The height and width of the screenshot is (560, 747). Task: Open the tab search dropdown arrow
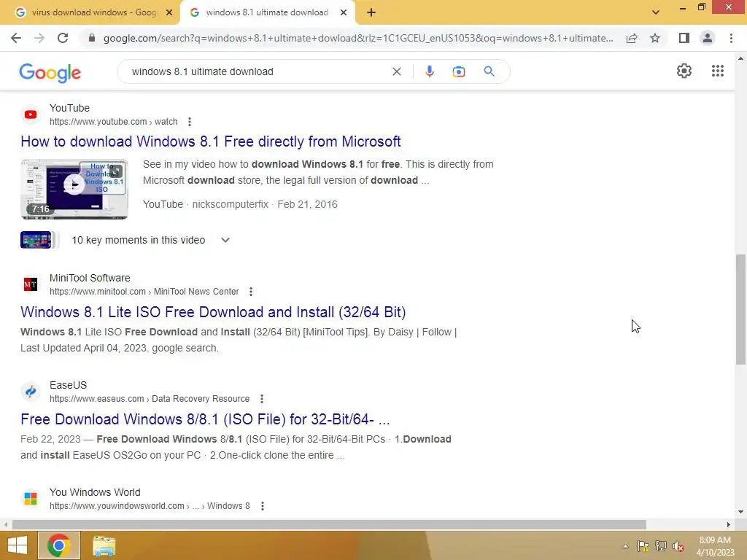click(x=656, y=13)
